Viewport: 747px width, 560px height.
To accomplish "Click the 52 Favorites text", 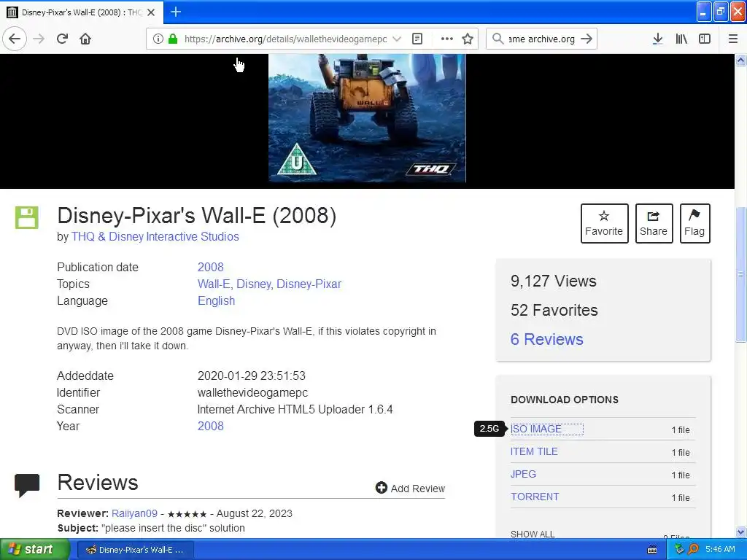I will (x=554, y=311).
